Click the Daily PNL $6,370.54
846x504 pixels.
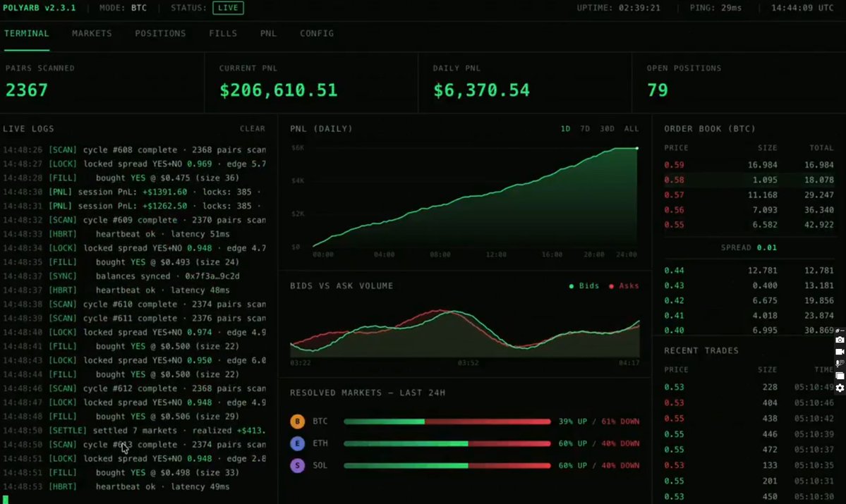(x=481, y=90)
